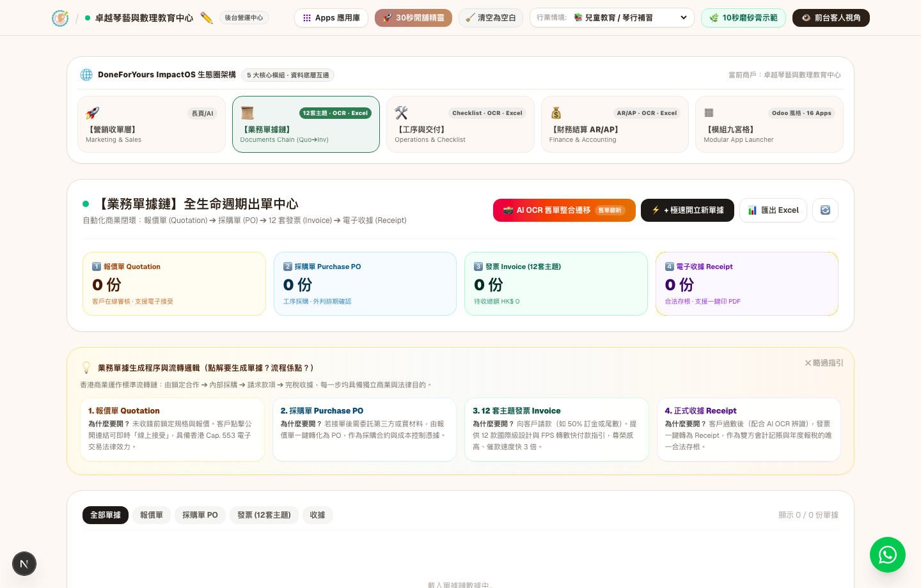
Task: Export data with 匯出 Excel button
Action: point(773,210)
